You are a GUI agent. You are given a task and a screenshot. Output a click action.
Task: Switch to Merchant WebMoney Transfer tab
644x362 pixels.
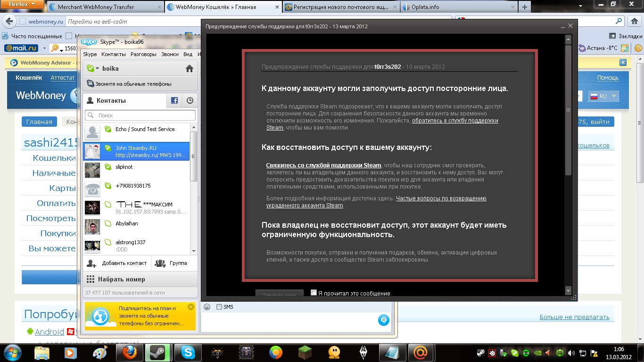click(x=105, y=7)
